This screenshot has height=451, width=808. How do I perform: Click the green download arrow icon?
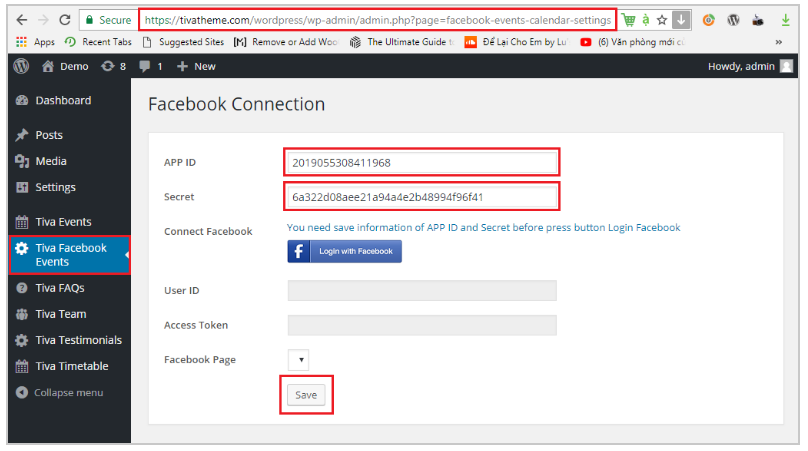(x=785, y=20)
